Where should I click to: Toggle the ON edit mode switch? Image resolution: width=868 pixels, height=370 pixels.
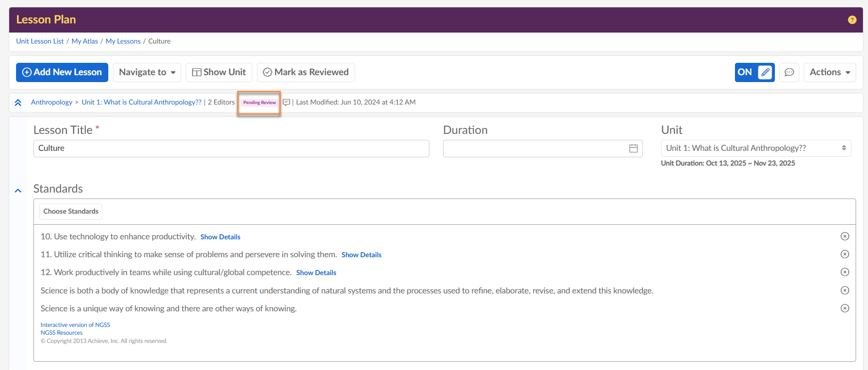pos(754,72)
